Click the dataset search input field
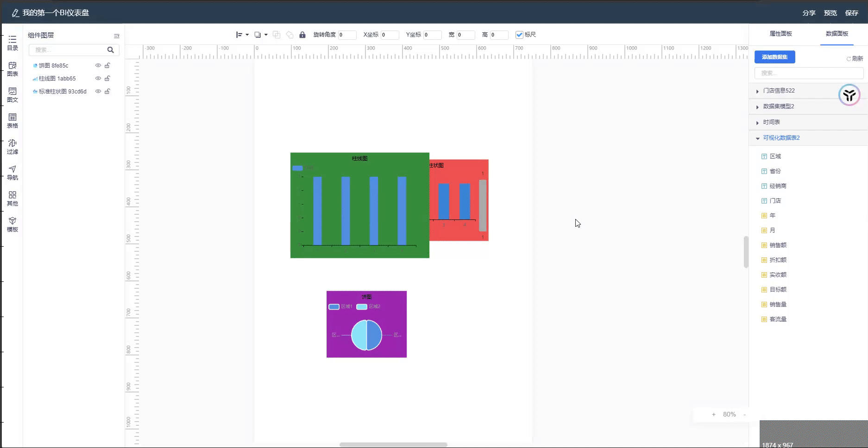 [809, 73]
